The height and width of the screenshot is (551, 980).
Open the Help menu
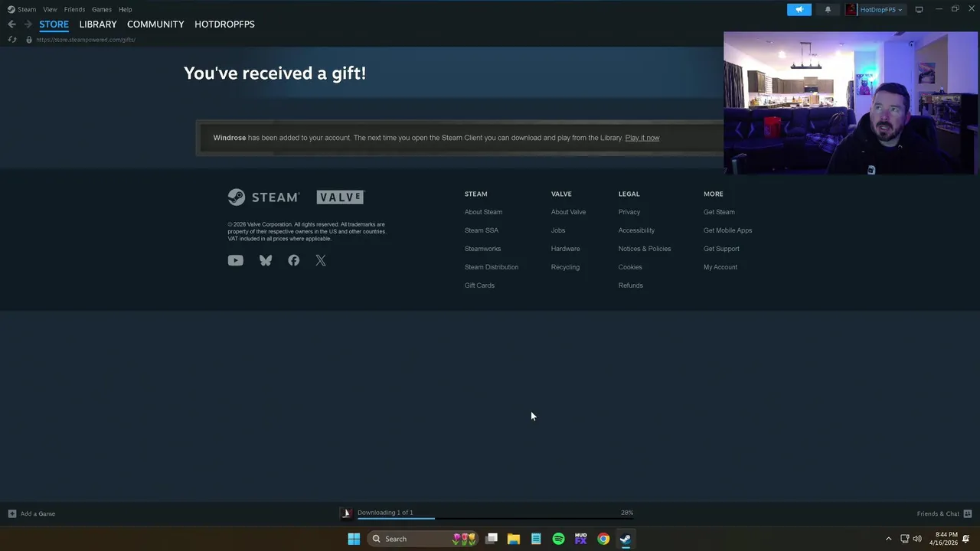[x=126, y=9]
